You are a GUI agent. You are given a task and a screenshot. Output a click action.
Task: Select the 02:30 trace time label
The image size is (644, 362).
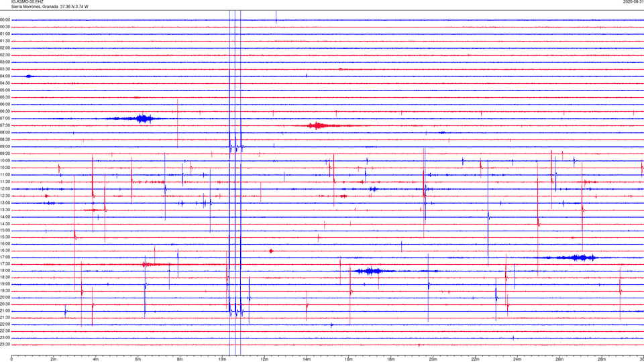pyautogui.click(x=5, y=55)
